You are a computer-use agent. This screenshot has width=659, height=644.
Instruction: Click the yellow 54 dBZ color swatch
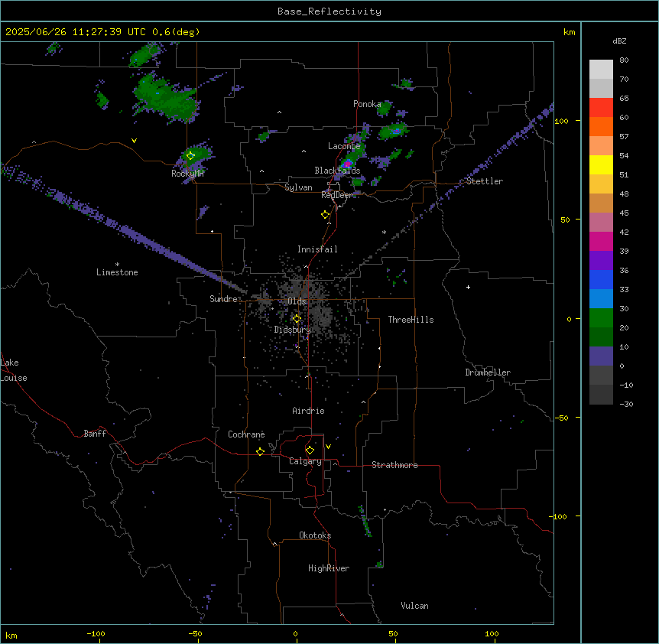(601, 164)
